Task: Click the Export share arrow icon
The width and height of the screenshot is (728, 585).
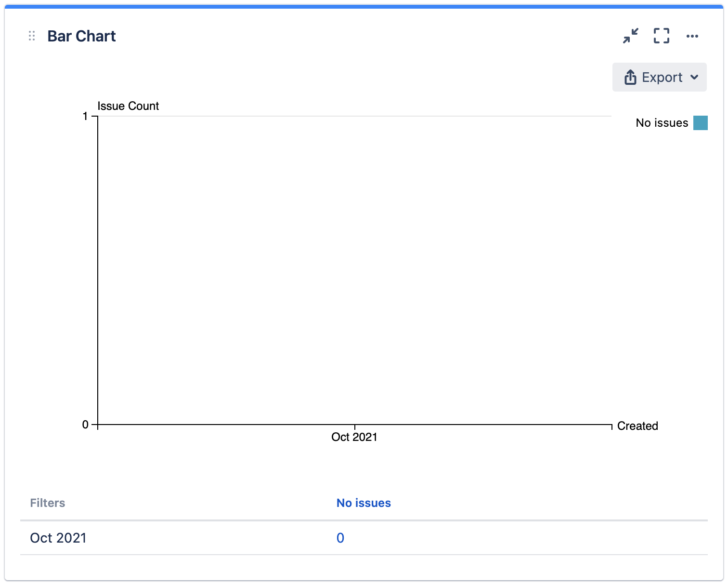Action: (x=630, y=77)
